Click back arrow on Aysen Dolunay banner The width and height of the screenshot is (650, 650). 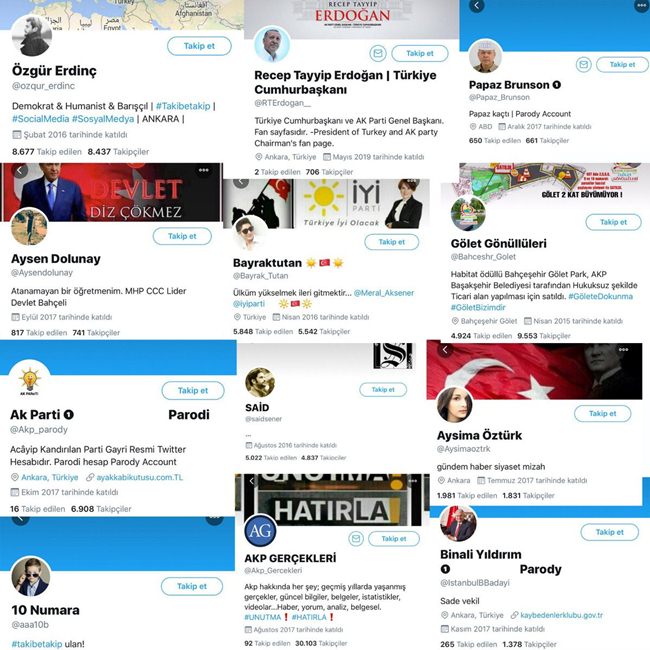[19, 170]
